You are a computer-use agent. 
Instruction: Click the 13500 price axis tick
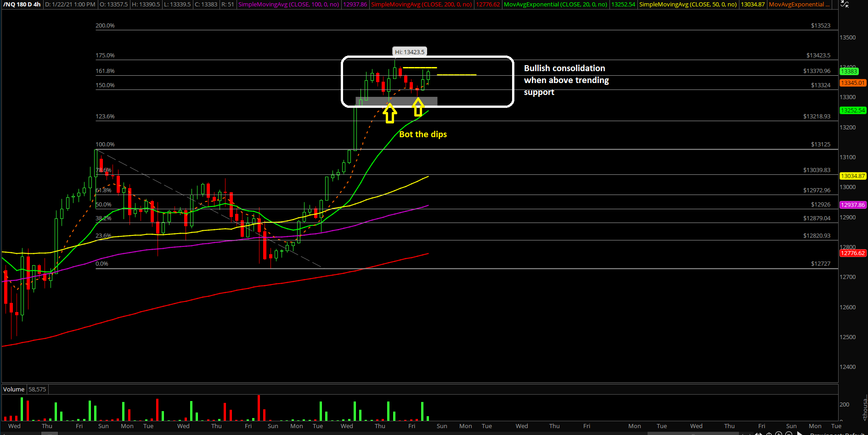coord(848,38)
